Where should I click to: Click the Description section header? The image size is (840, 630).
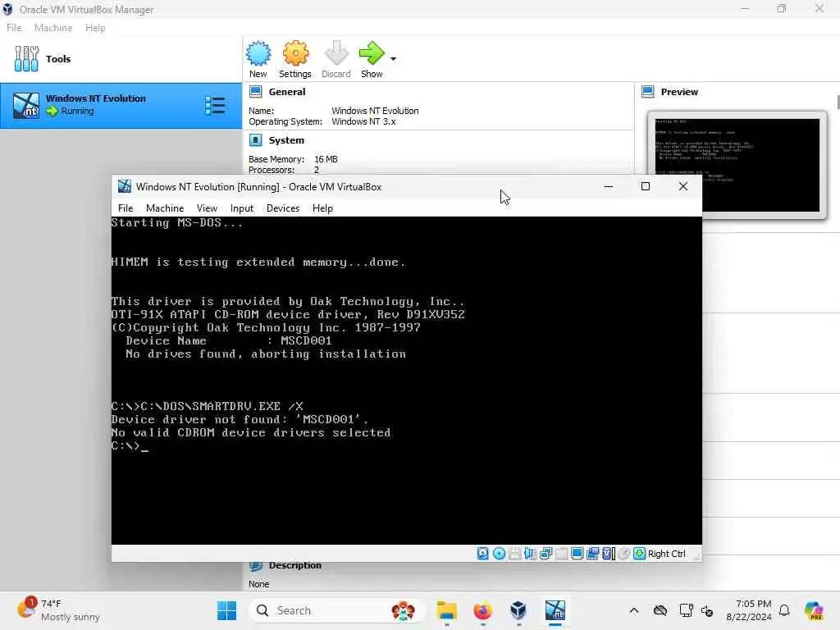(x=295, y=566)
